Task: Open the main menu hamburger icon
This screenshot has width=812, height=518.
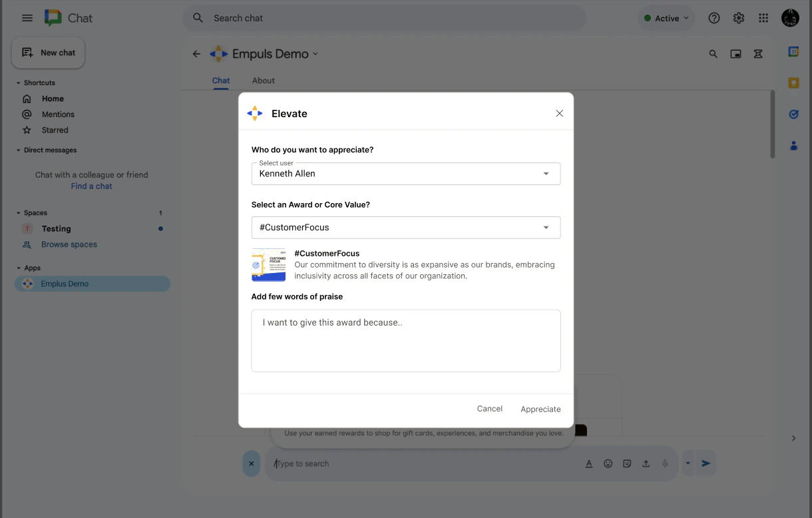Action: 27,18
